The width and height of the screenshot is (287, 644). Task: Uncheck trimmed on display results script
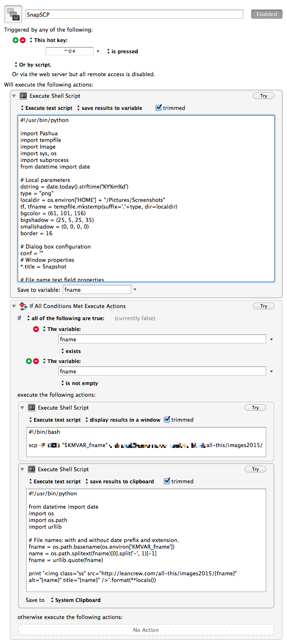click(x=167, y=420)
